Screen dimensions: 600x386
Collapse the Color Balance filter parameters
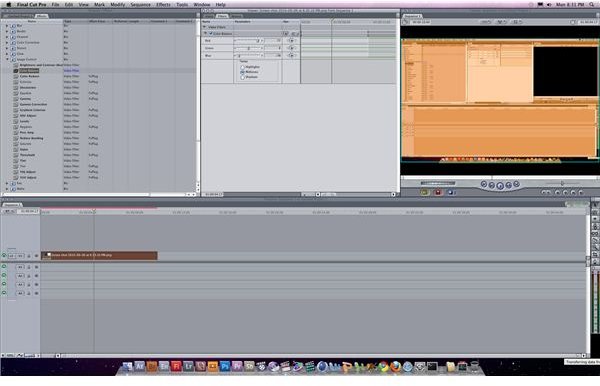tap(206, 34)
